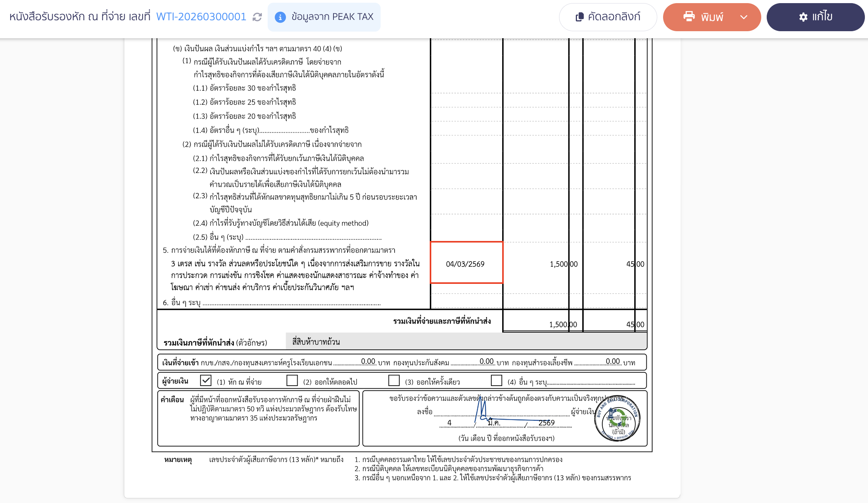Screen dimensions: 868x503
Task: Click the row (2.5) อื่น ๆ (ระบุ)
Action: click(287, 237)
